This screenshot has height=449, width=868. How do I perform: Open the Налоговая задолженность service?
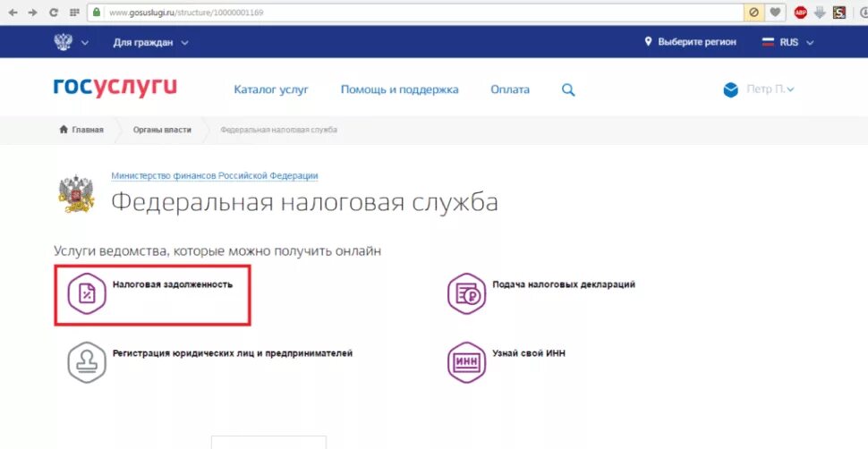point(172,284)
